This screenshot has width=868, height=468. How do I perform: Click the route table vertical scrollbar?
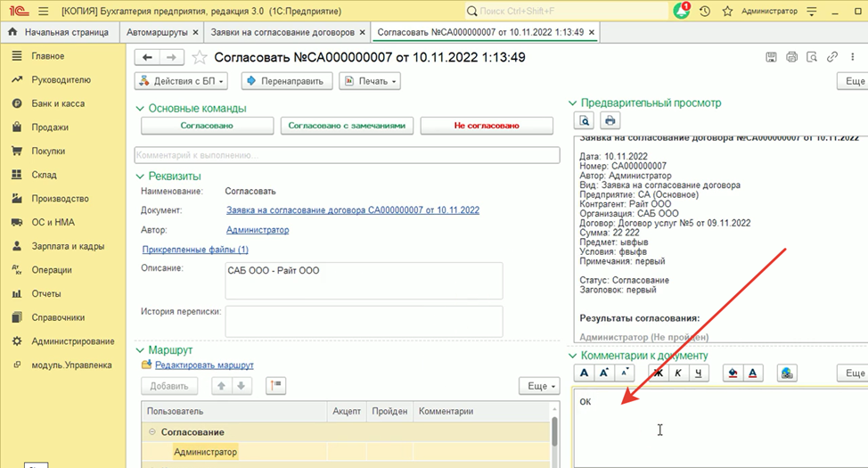(554, 433)
